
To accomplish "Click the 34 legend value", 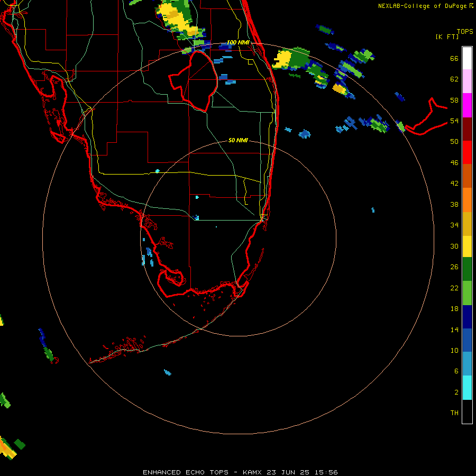I will point(454,225).
